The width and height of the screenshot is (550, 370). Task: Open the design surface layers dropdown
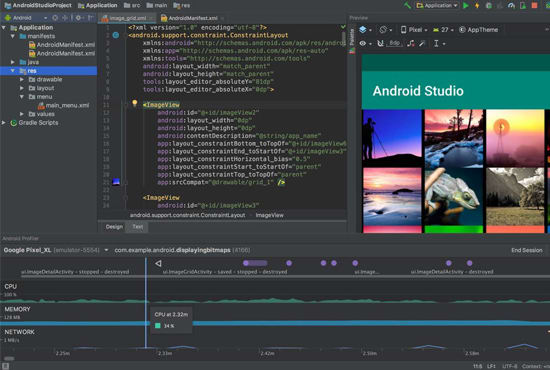coord(365,30)
